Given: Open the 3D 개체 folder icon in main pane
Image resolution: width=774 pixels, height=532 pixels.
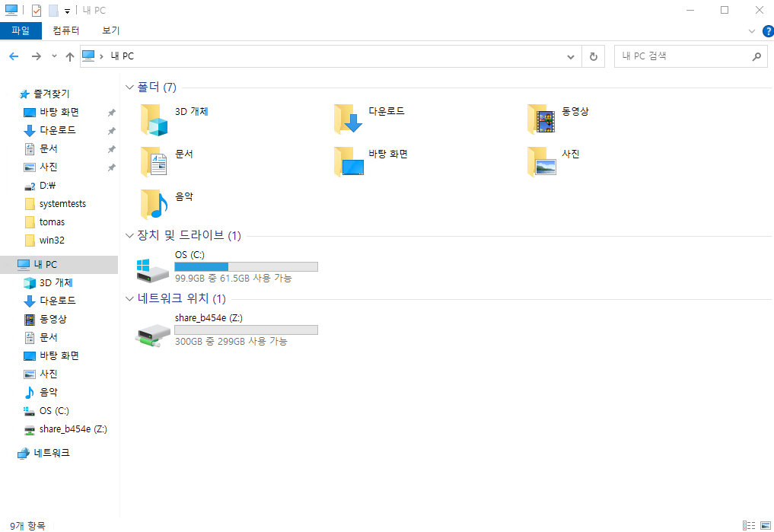Looking at the screenshot, I should coord(154,120).
